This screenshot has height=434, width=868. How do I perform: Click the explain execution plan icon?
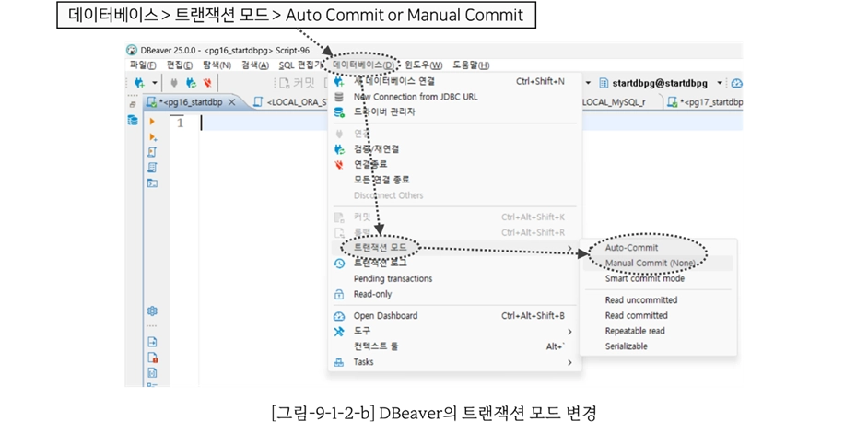pos(153,167)
